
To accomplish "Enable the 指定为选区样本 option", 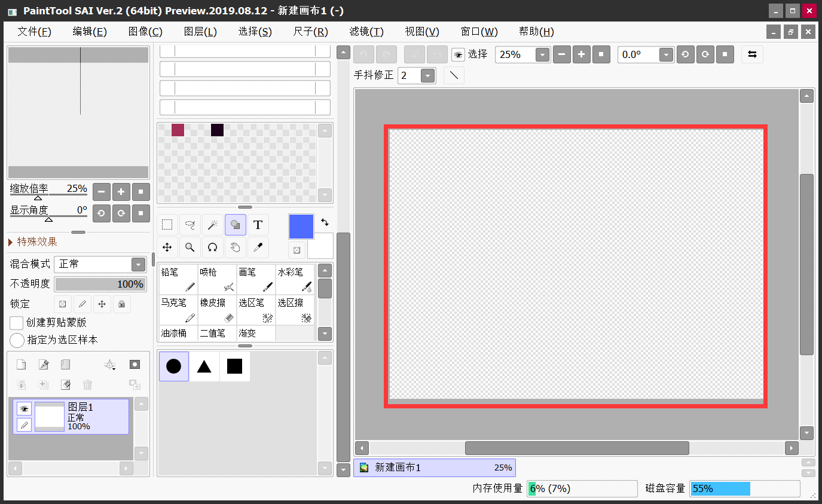I will (17, 340).
